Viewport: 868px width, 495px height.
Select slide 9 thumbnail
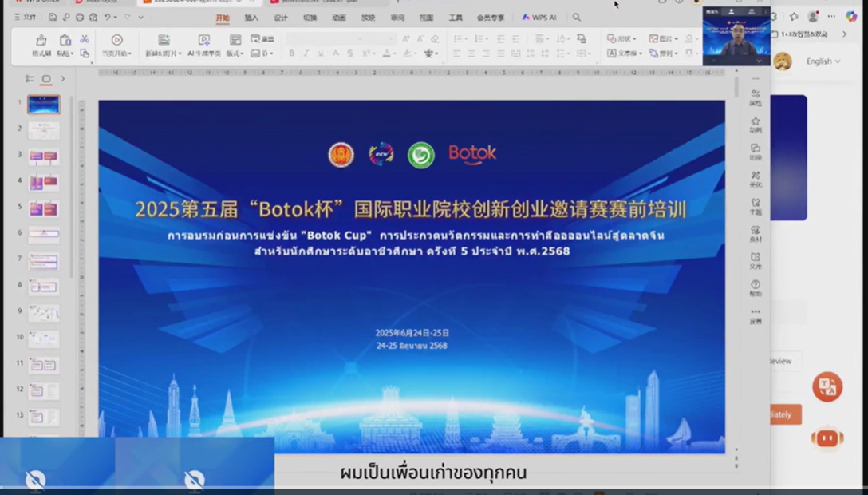(44, 314)
